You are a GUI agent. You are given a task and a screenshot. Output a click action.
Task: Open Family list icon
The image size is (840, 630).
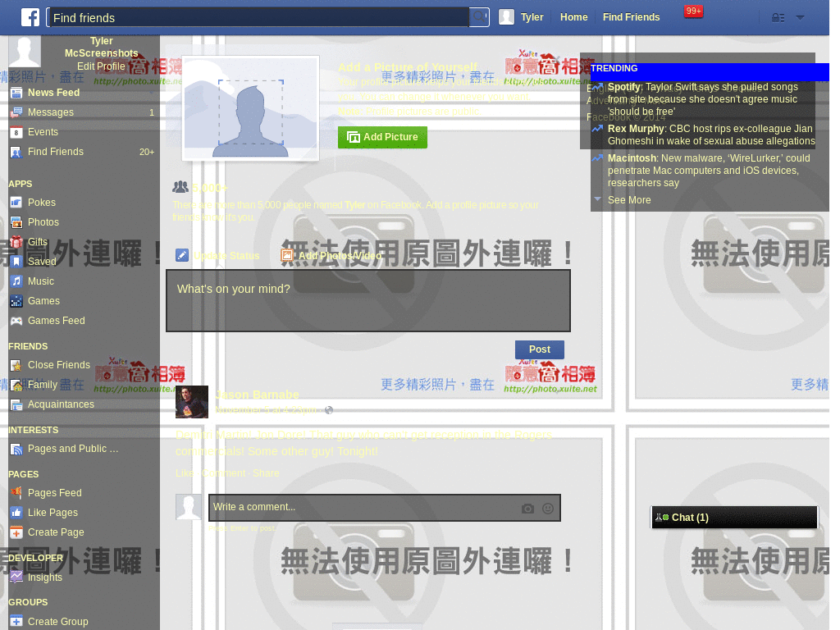pos(16,385)
